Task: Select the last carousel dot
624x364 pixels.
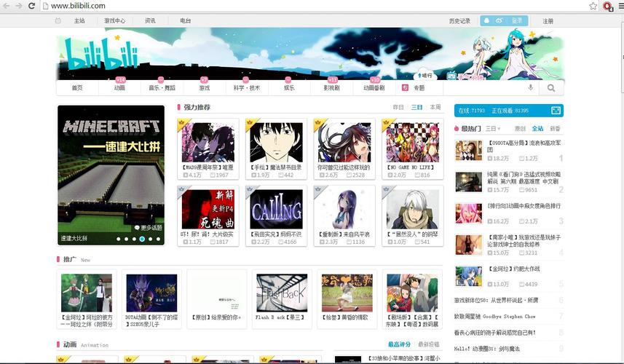Action: [x=158, y=239]
